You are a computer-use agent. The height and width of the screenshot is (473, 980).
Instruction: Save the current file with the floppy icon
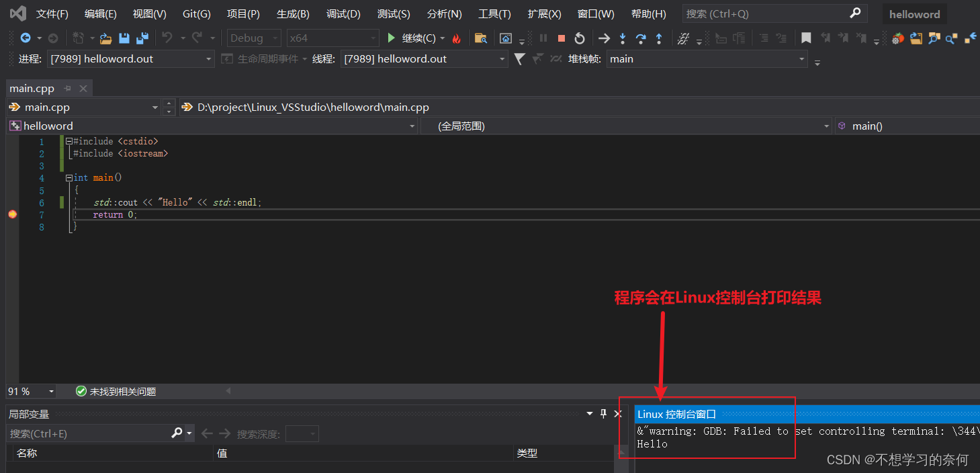(x=124, y=38)
